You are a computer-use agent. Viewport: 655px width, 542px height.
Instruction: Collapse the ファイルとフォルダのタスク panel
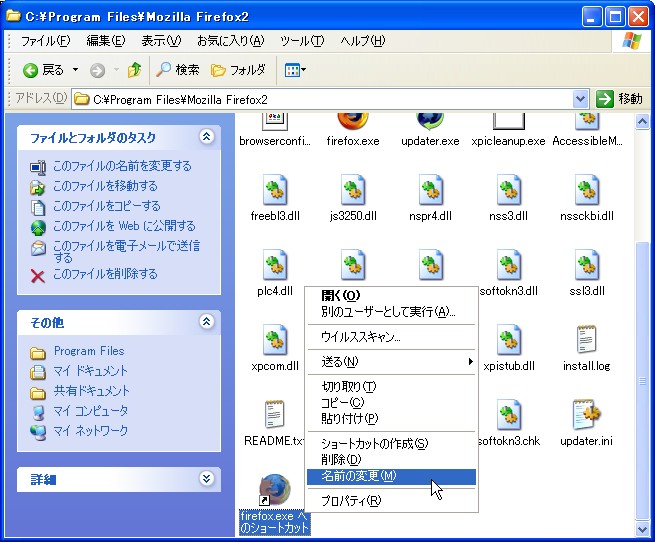pos(206,137)
